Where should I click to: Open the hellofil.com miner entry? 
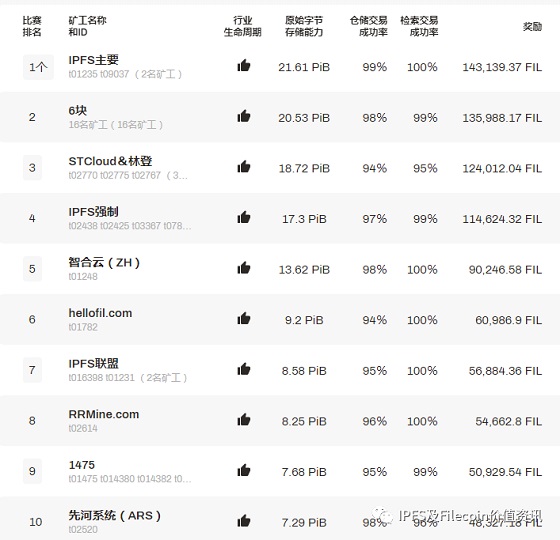click(x=100, y=313)
